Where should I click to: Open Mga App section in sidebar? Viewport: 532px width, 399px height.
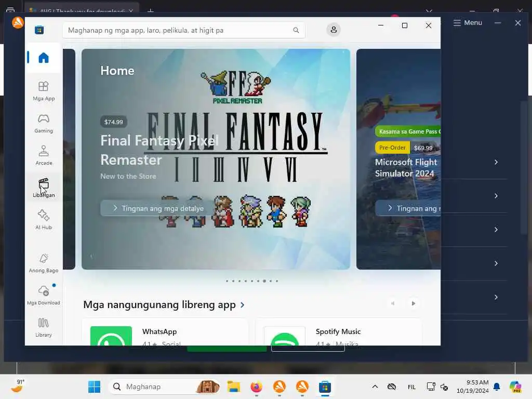coord(44,91)
